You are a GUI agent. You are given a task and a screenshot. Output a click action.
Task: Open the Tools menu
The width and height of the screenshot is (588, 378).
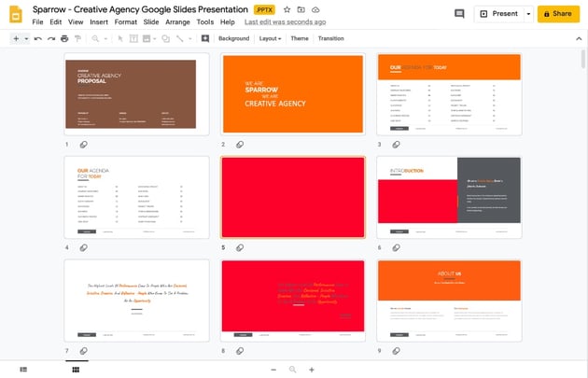tap(205, 22)
